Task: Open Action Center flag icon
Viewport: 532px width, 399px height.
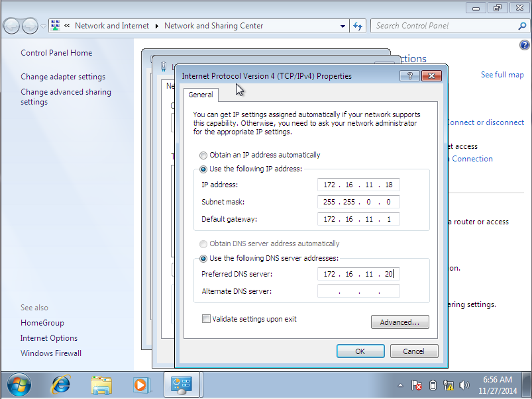Action: click(x=416, y=386)
